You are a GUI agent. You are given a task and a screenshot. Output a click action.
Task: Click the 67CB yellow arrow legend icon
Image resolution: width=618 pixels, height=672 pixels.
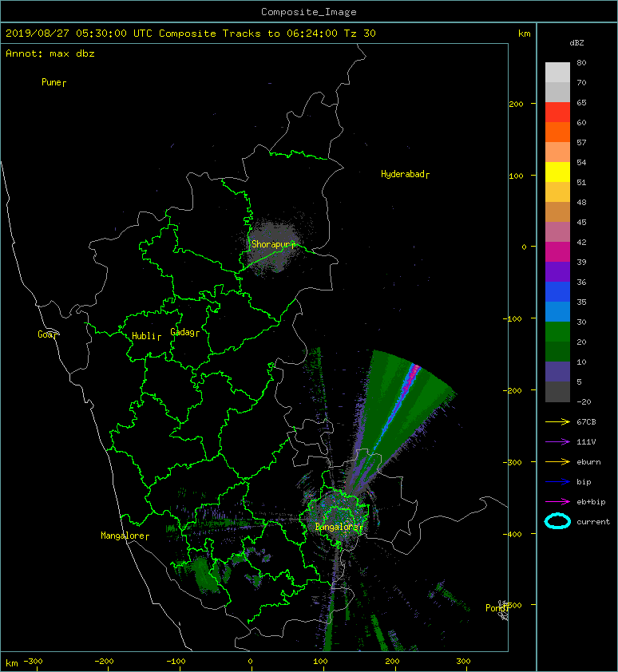(557, 421)
